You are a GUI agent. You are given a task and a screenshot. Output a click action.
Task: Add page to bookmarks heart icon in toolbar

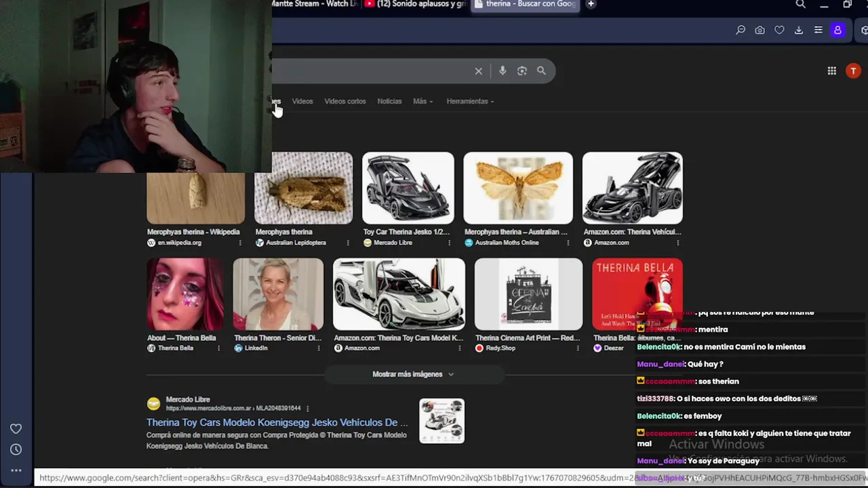[779, 30]
